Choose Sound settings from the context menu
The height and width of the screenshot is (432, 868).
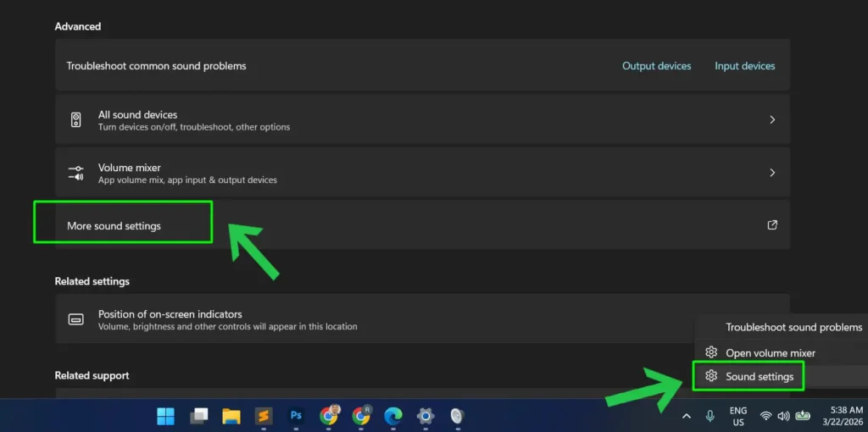click(x=759, y=377)
